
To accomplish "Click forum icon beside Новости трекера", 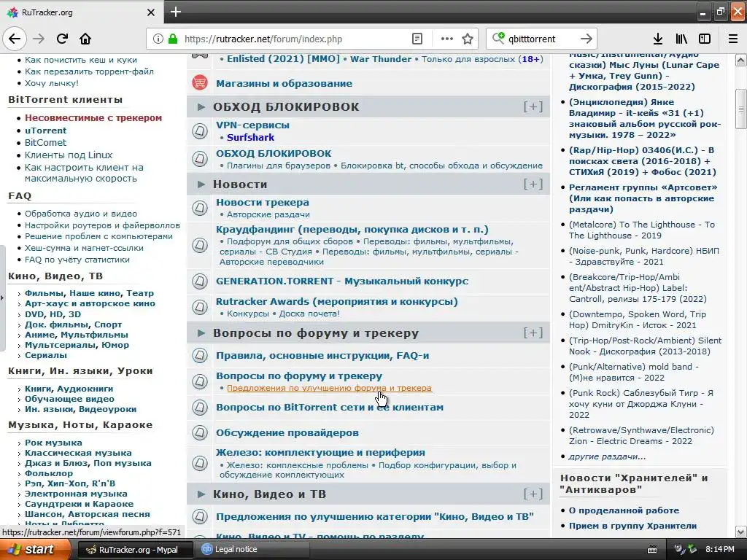I will pos(200,208).
